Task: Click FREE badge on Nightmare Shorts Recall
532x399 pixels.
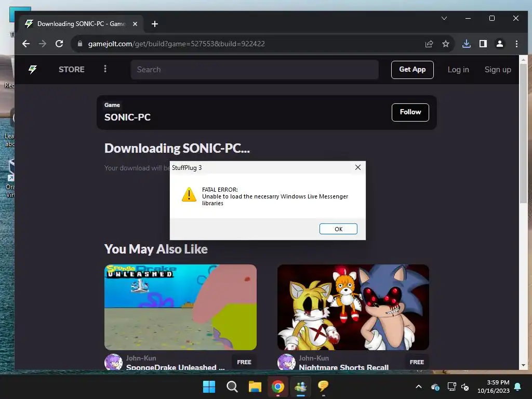Action: coord(417,362)
